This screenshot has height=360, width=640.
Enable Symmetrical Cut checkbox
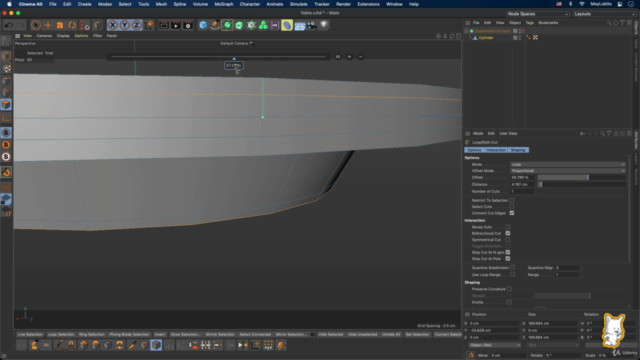(508, 240)
